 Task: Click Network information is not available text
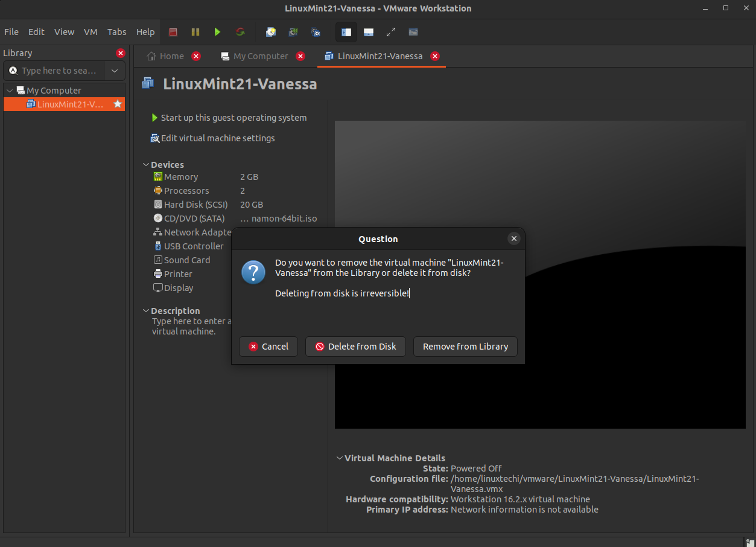524,510
